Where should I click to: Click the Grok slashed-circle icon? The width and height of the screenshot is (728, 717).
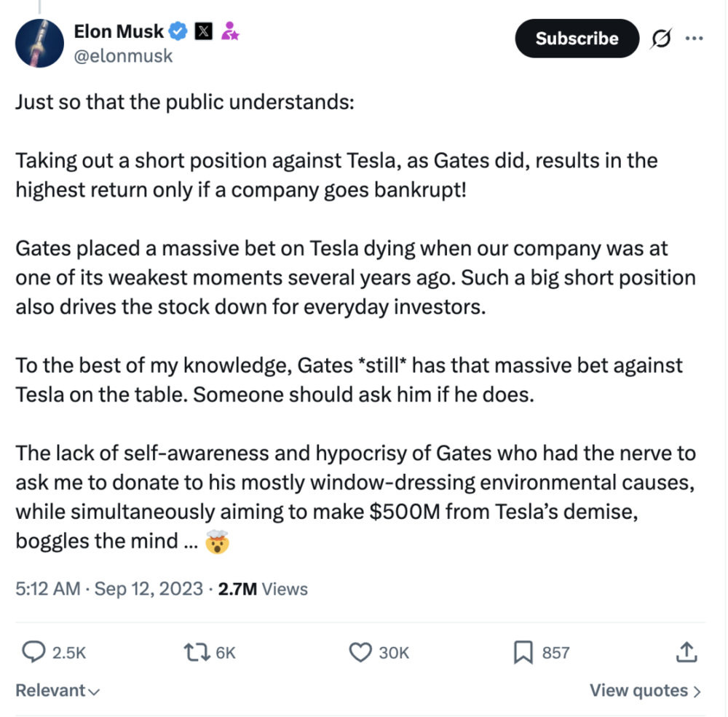pyautogui.click(x=661, y=39)
